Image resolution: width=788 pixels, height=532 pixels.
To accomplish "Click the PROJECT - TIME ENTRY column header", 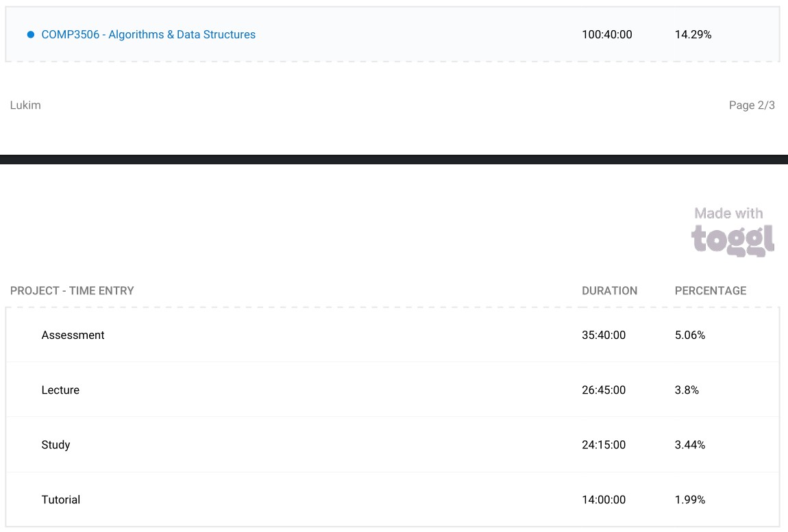I will click(x=72, y=291).
